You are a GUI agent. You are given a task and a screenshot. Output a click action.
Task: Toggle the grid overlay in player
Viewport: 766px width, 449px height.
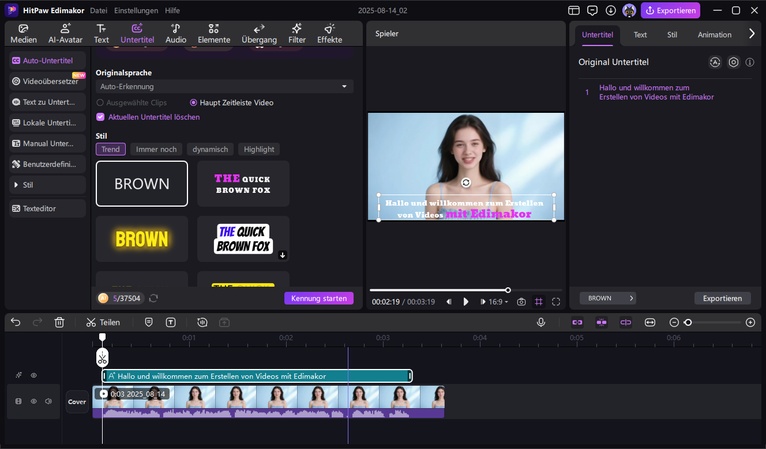click(x=538, y=302)
